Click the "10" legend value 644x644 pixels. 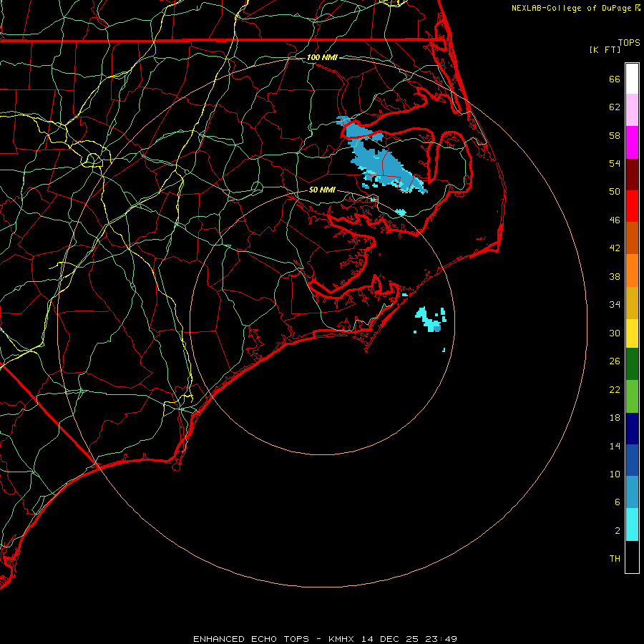tap(615, 474)
